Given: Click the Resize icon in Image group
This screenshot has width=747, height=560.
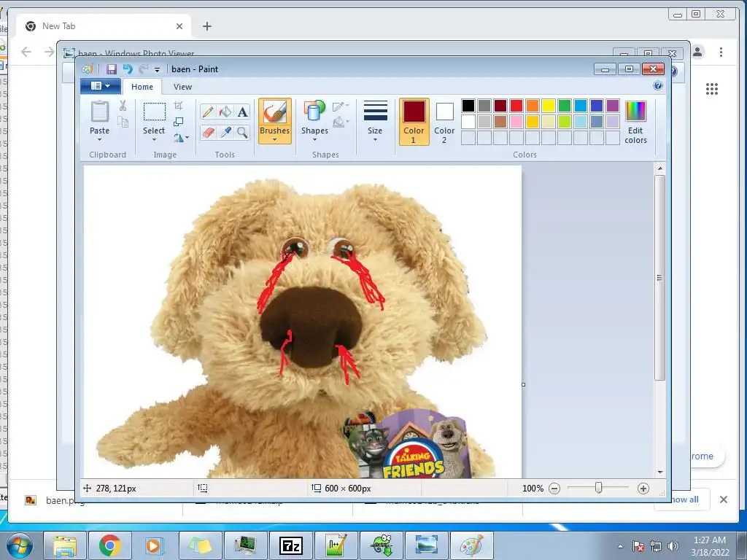Looking at the screenshot, I should pyautogui.click(x=178, y=122).
